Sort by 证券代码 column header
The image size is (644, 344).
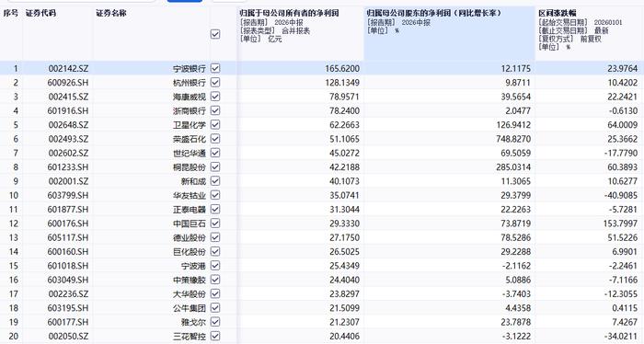tap(40, 13)
